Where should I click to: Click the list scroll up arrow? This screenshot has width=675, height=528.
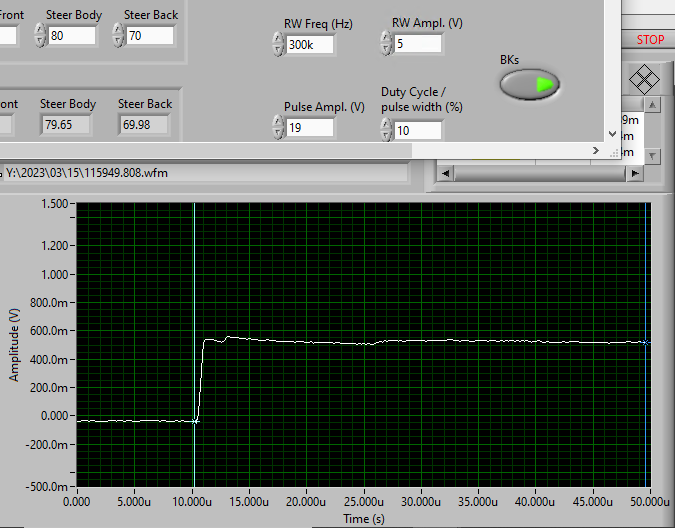tap(653, 105)
